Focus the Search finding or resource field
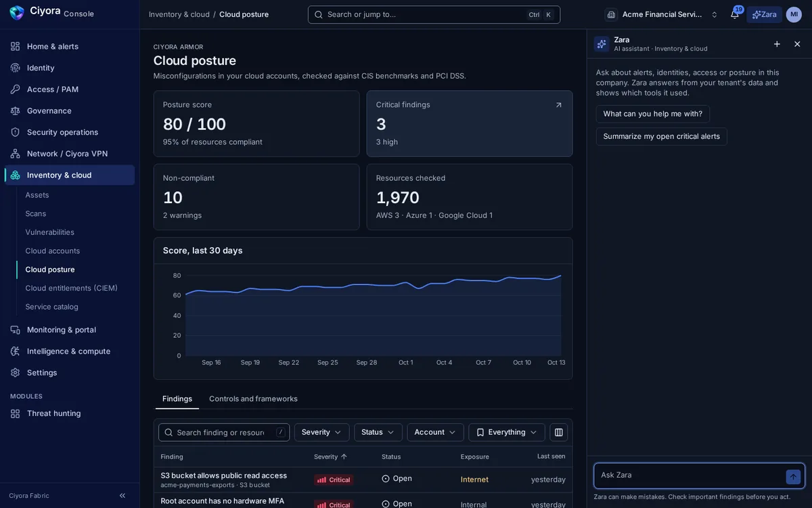 coord(224,432)
